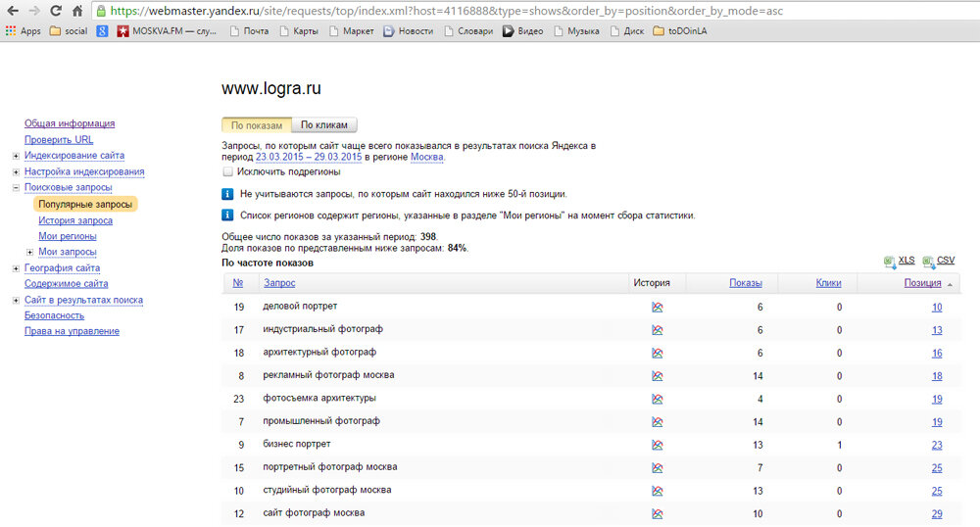Expand География сайта tree node
This screenshot has width=980, height=527.
[x=16, y=268]
